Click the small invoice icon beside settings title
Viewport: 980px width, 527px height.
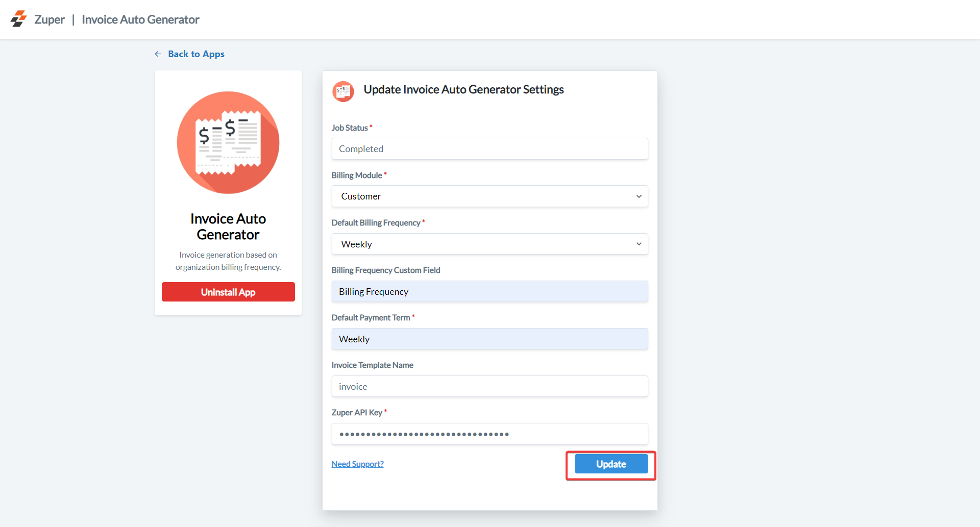click(343, 91)
